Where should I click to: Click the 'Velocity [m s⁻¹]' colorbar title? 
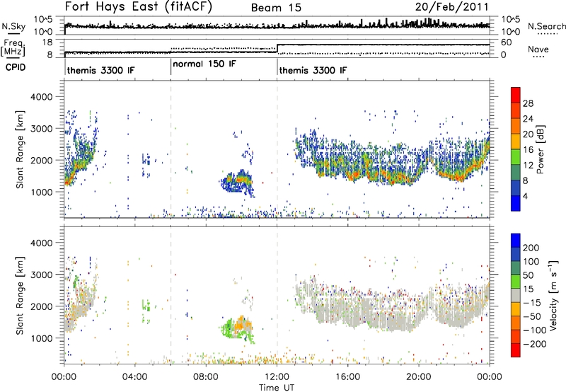point(553,295)
